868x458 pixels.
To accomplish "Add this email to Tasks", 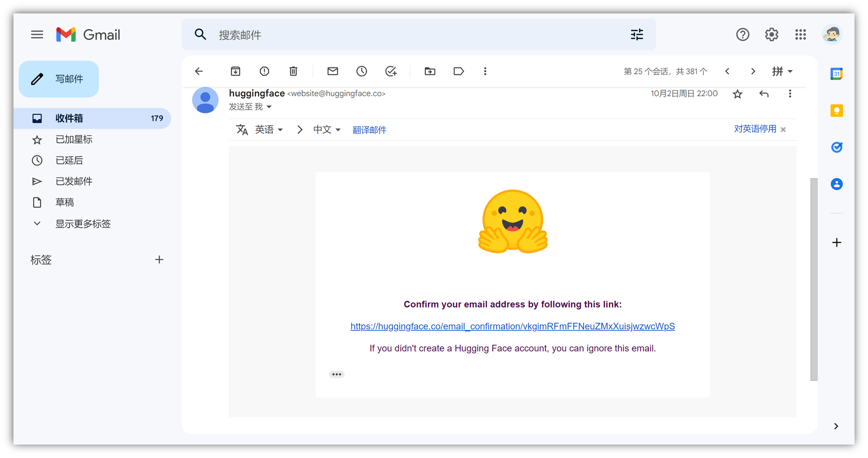I will pyautogui.click(x=391, y=71).
